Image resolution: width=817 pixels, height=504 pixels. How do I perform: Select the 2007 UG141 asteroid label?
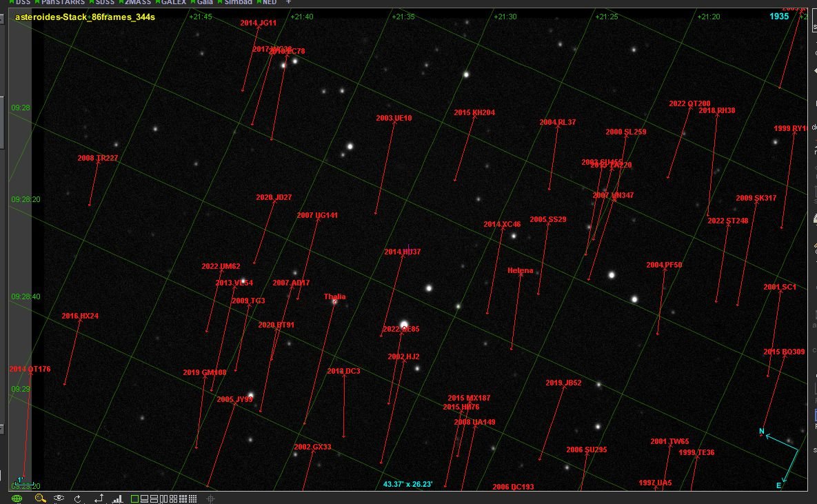point(317,215)
